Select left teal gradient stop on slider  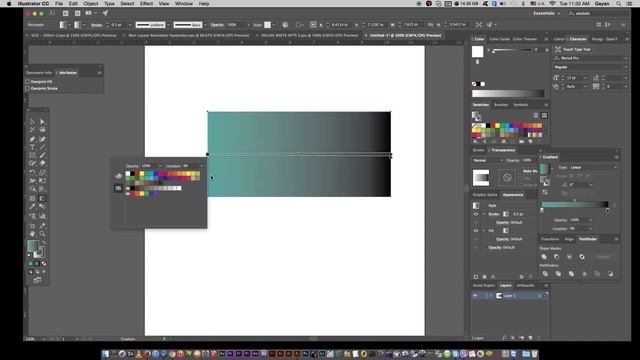click(542, 211)
